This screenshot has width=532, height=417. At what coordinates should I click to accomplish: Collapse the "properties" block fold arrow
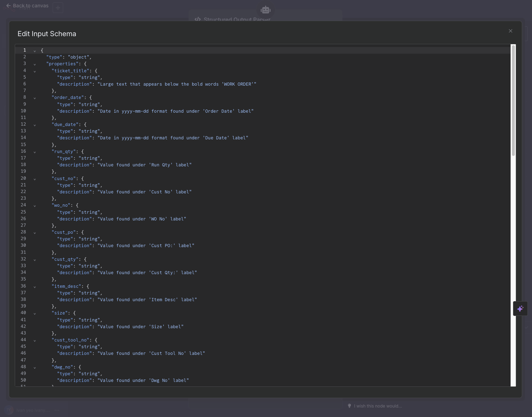[35, 64]
